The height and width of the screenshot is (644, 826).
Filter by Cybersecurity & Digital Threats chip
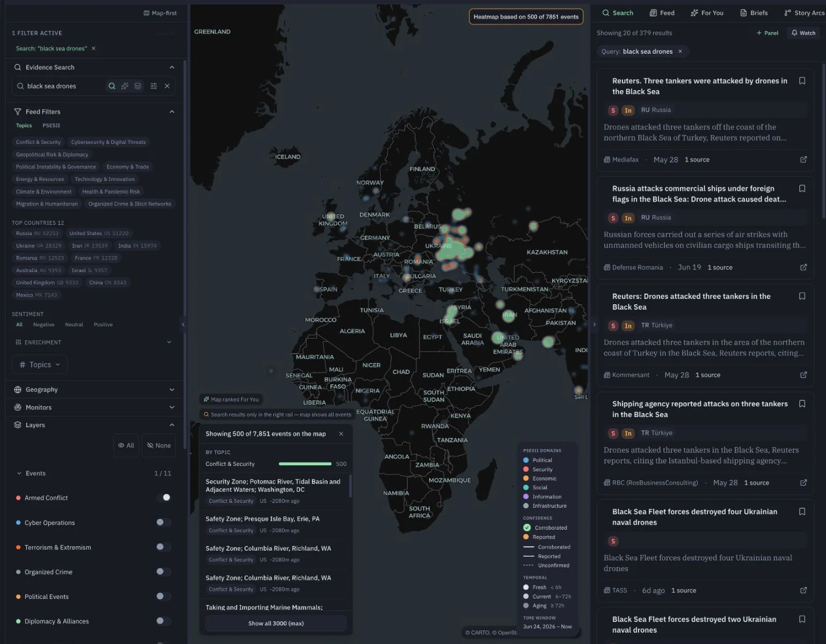(x=108, y=142)
